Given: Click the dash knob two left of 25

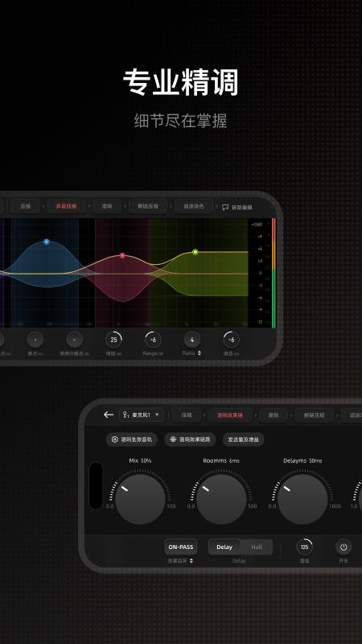Looking at the screenshot, I should coord(35,340).
